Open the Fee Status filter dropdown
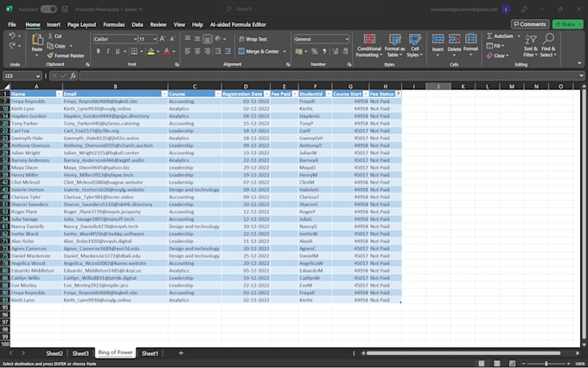Viewport: 588px width, 368px height. pos(399,94)
